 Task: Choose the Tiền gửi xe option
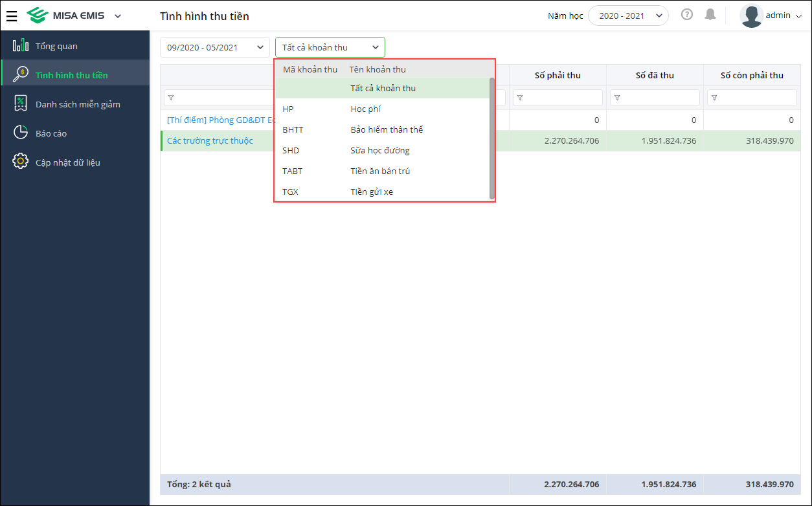[382, 192]
